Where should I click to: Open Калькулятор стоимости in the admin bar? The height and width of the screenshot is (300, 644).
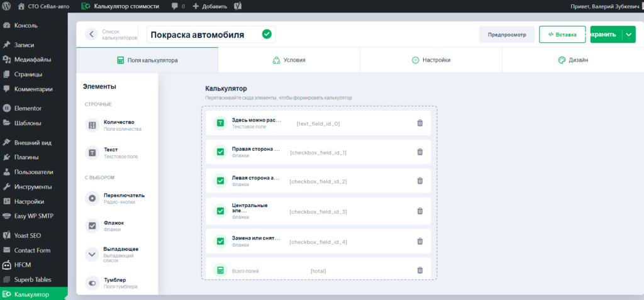(119, 6)
